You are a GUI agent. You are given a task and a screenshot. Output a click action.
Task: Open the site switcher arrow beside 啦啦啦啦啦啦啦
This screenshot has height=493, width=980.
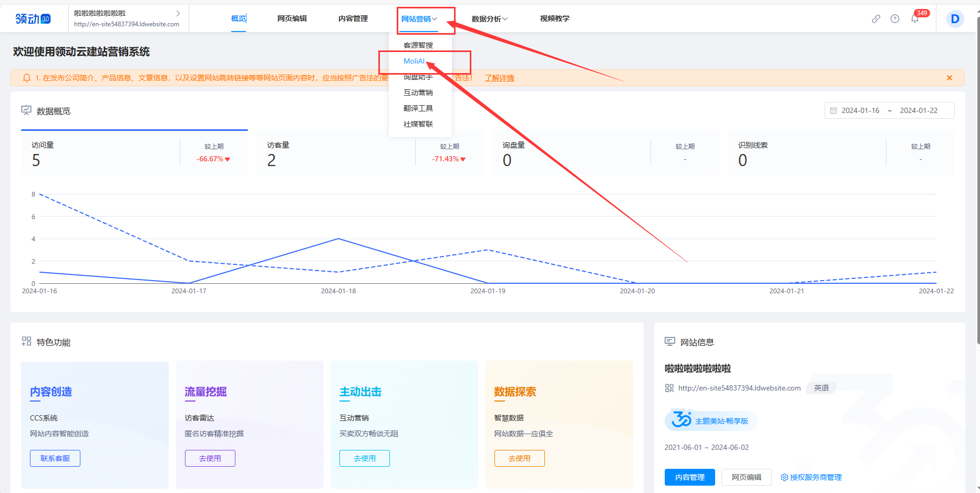[178, 13]
